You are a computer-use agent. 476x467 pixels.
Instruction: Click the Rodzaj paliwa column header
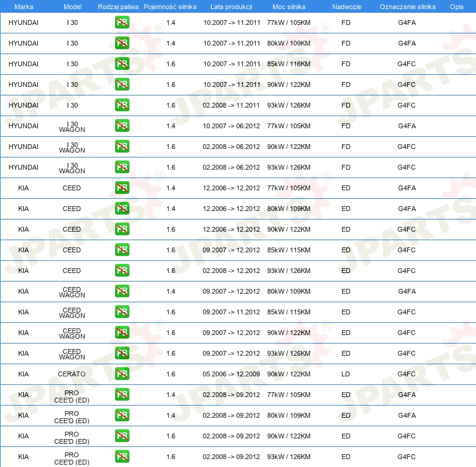click(x=118, y=6)
